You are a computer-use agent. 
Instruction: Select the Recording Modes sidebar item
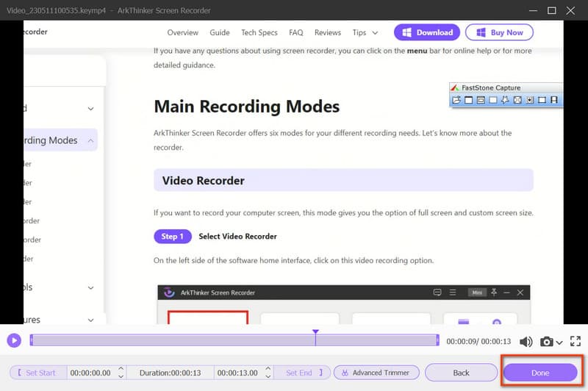tap(60, 140)
